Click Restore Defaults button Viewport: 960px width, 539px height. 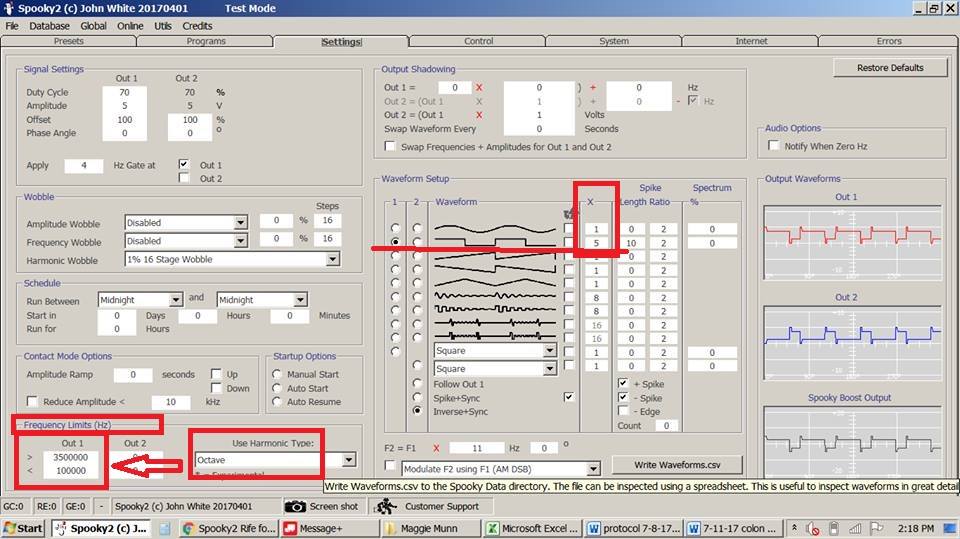click(x=890, y=68)
